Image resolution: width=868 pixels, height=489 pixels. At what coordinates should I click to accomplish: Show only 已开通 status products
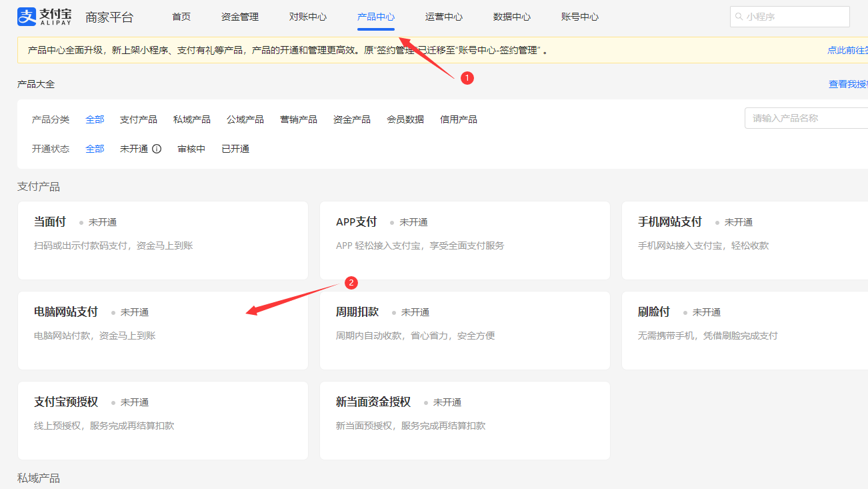point(235,149)
